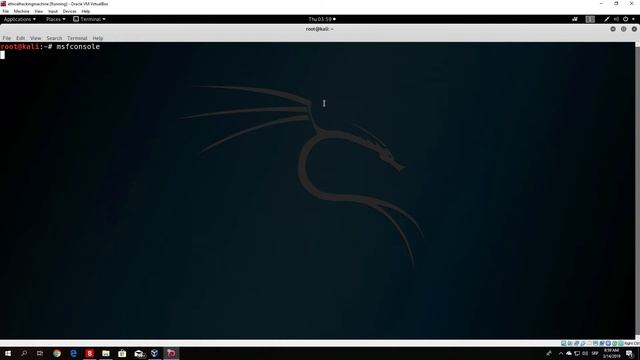The height and width of the screenshot is (360, 640).
Task: Open Task View on the Windows taskbar
Action: click(40, 353)
